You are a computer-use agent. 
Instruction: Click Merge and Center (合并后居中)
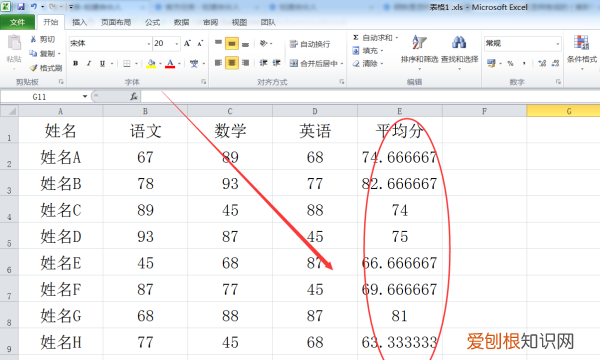(314, 63)
